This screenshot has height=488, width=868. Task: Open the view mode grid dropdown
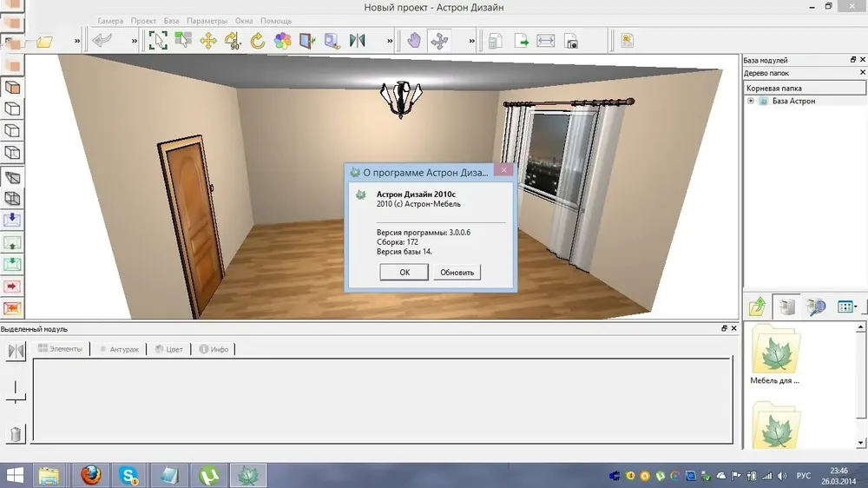coord(847,307)
